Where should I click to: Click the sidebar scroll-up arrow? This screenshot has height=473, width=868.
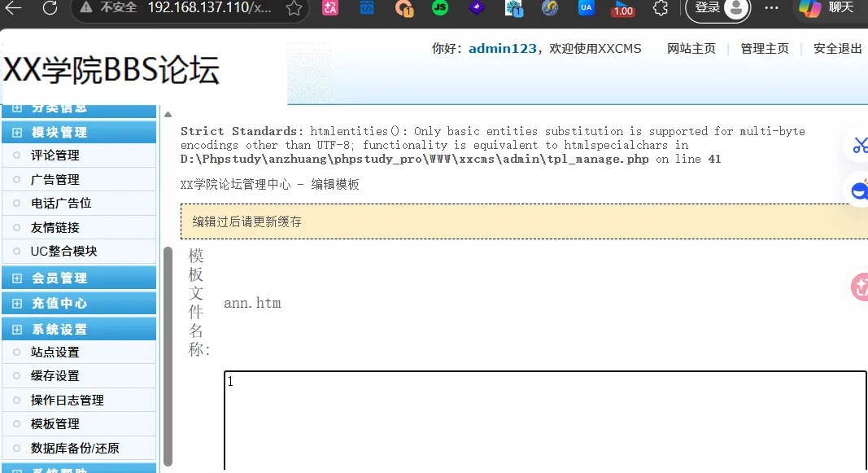coord(168,115)
